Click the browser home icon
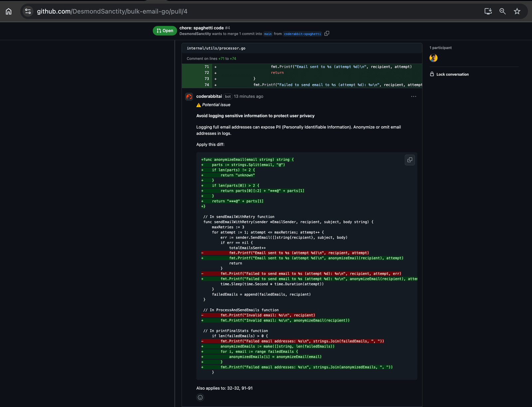The image size is (532, 407). (9, 11)
